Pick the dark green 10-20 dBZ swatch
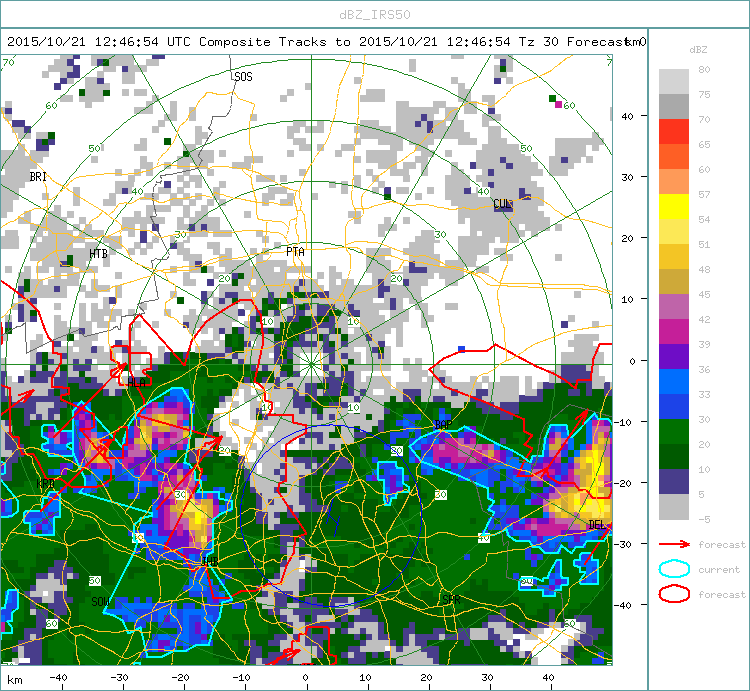The image size is (750, 691). [674, 457]
